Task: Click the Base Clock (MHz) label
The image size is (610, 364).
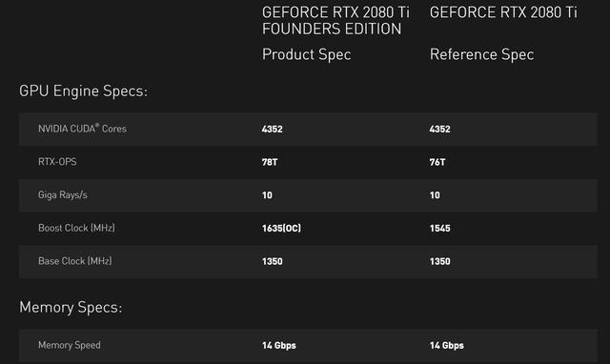Action: click(x=74, y=261)
